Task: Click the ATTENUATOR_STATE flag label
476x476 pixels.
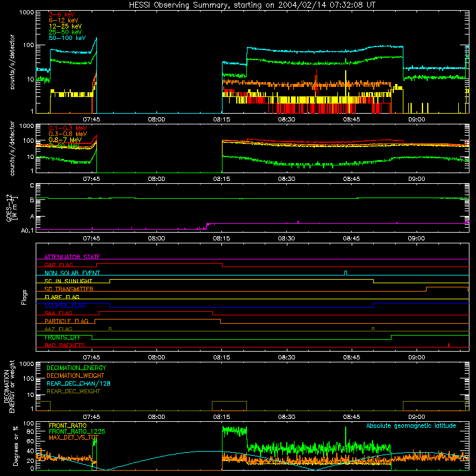Action: 72,257
